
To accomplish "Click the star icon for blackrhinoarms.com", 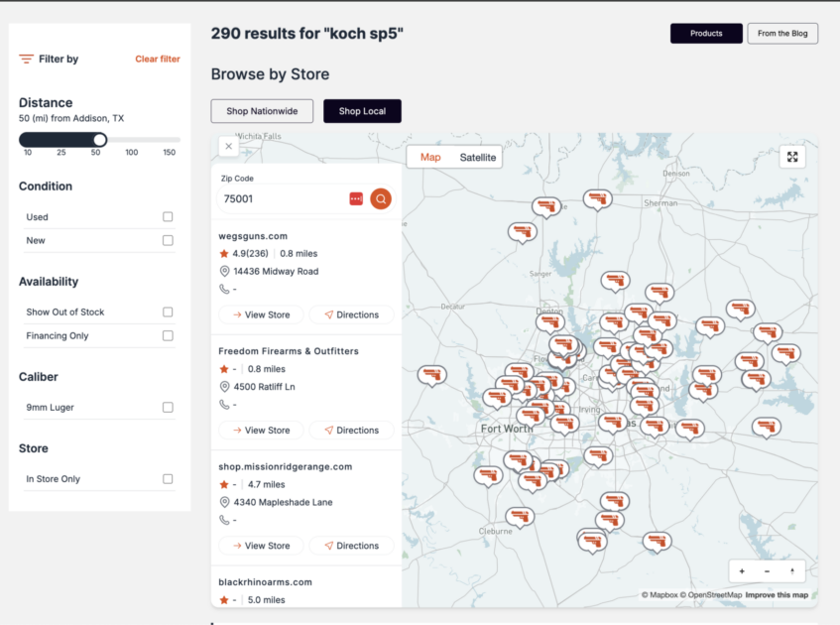I will pyautogui.click(x=224, y=600).
